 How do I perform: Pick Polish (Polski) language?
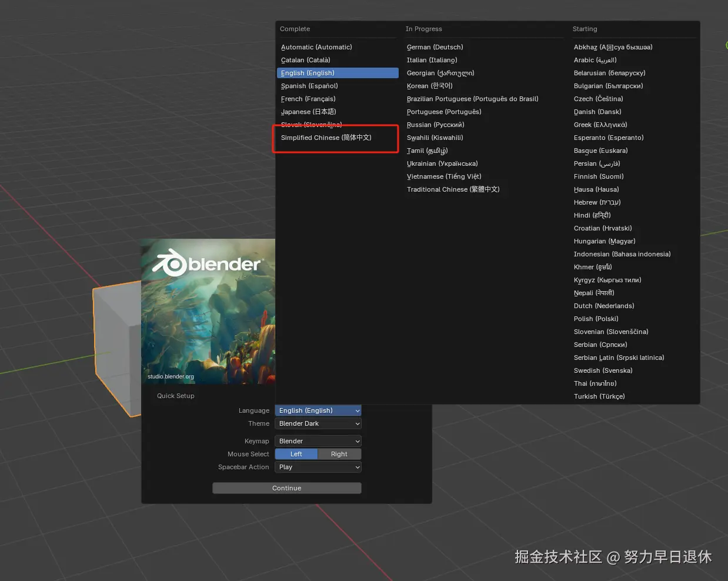click(x=634, y=319)
